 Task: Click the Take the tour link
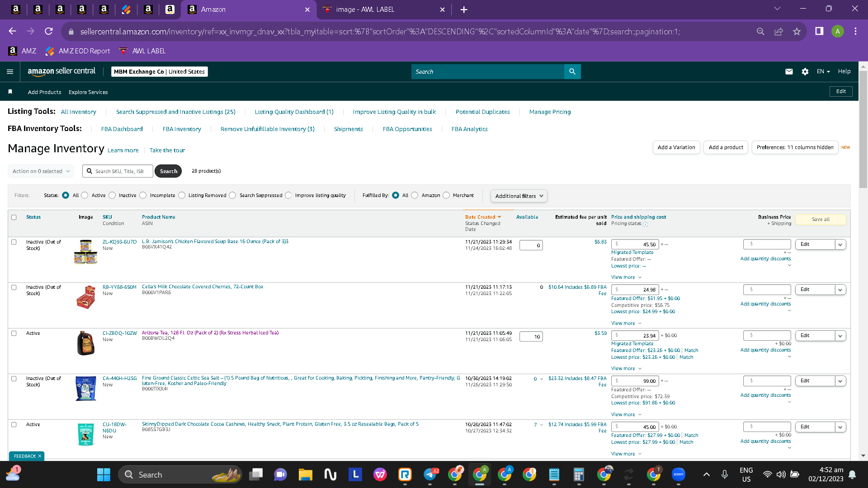[167, 150]
